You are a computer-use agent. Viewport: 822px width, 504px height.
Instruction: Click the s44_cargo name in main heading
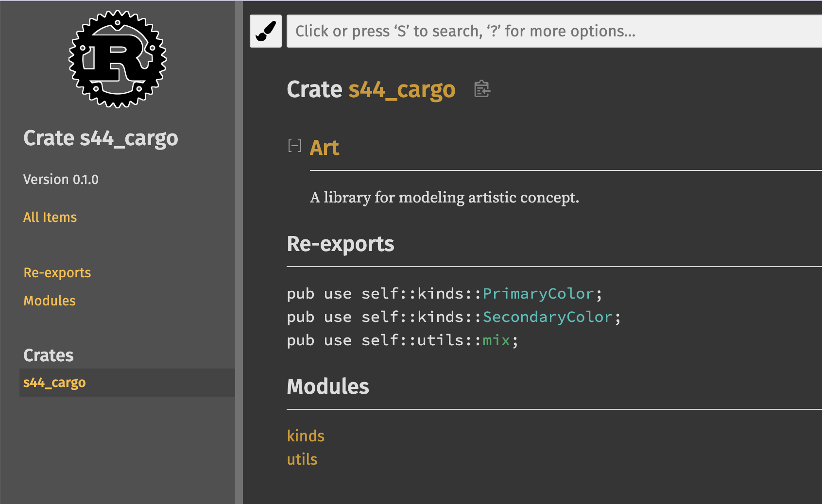pos(402,89)
